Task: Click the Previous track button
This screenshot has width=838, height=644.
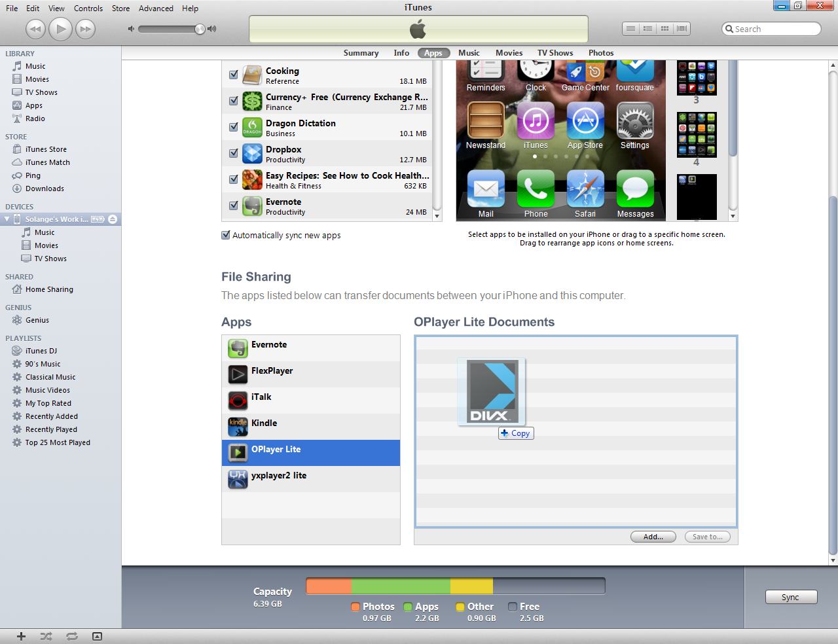Action: (35, 29)
